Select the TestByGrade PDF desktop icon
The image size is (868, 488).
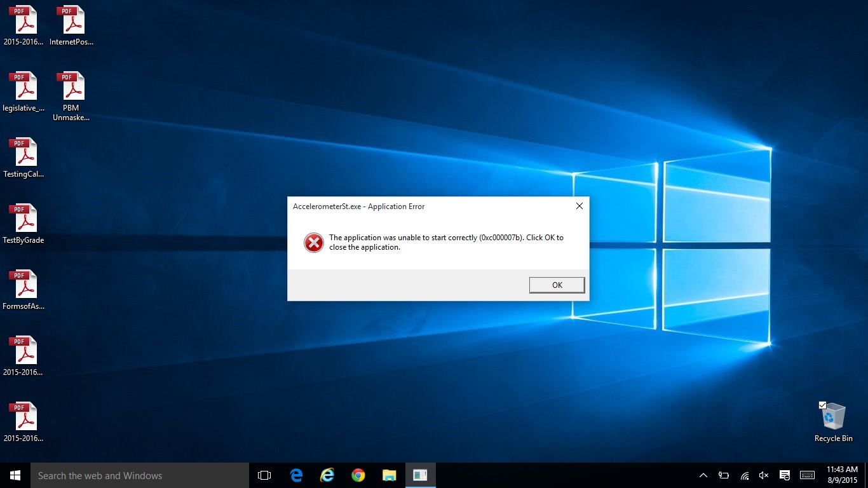click(x=24, y=224)
